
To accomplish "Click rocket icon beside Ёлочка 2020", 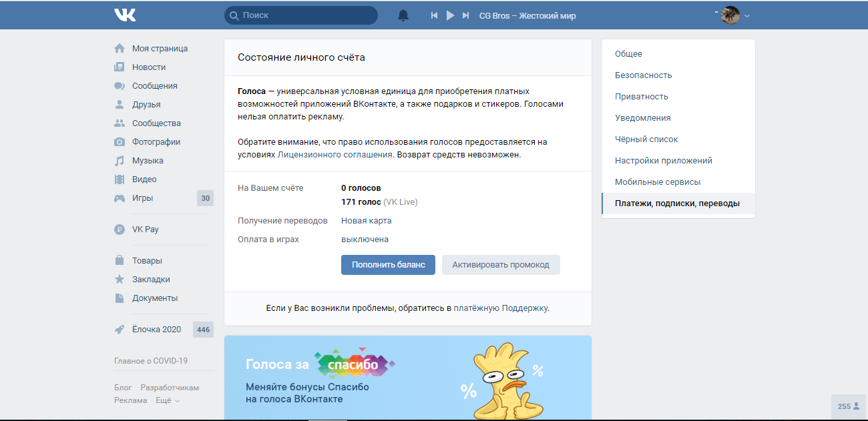I will [120, 329].
